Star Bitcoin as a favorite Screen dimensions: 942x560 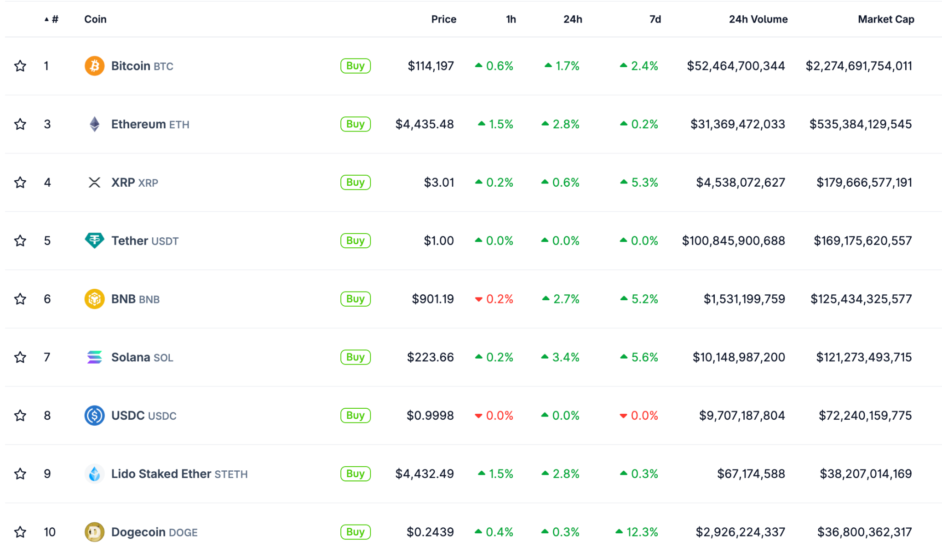click(20, 66)
